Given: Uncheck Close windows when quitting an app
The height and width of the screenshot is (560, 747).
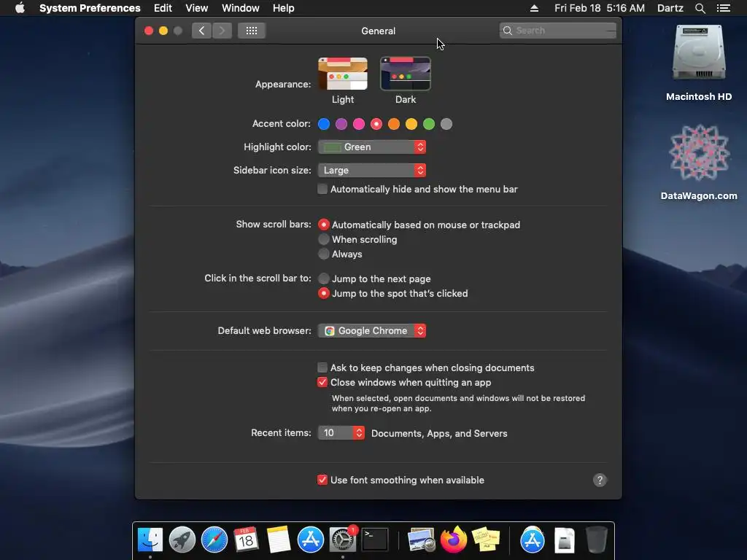Looking at the screenshot, I should (x=322, y=382).
